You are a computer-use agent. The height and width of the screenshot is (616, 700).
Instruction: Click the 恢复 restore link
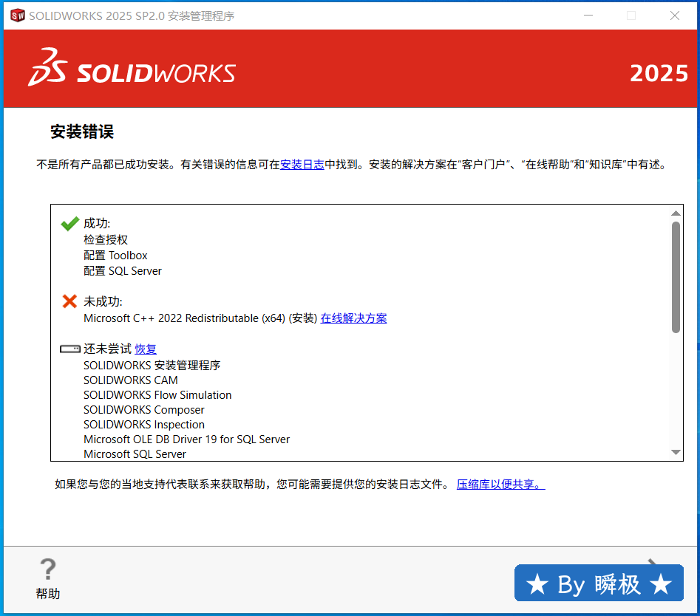[x=146, y=349]
